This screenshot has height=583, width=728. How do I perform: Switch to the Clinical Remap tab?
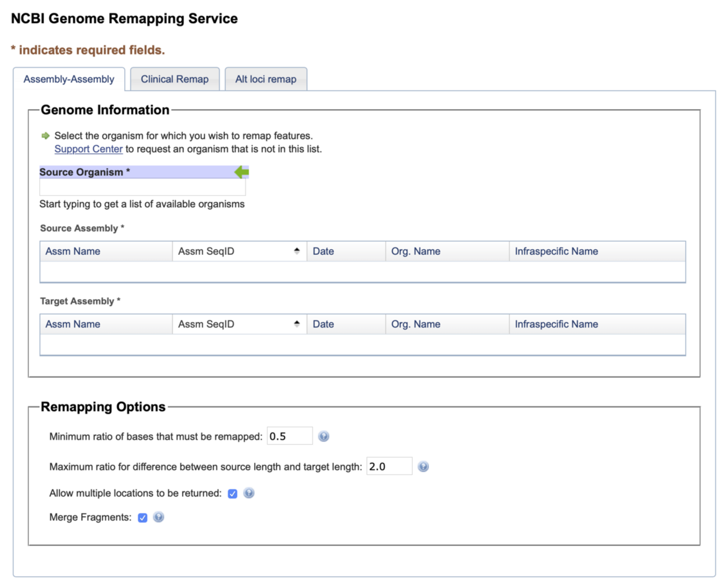[174, 79]
